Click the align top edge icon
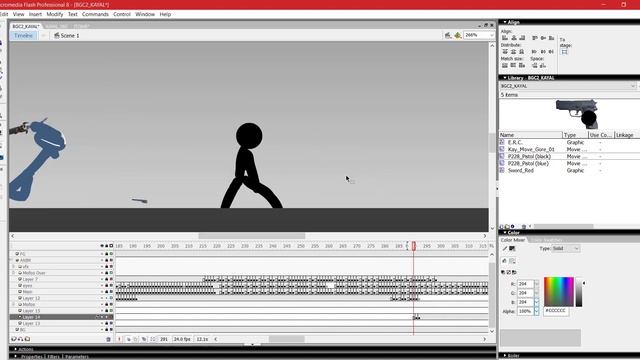640x360 pixels. (x=535, y=38)
